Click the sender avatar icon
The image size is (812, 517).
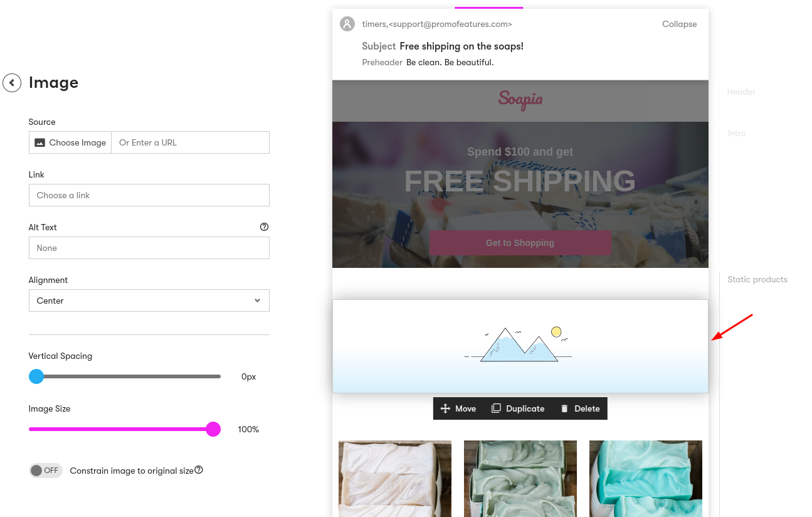[347, 24]
